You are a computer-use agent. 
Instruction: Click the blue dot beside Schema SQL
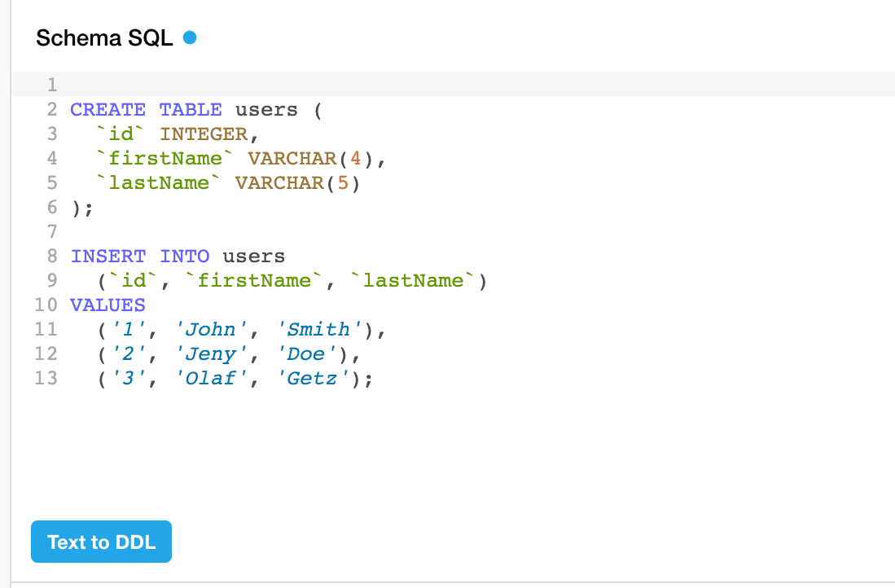190,37
